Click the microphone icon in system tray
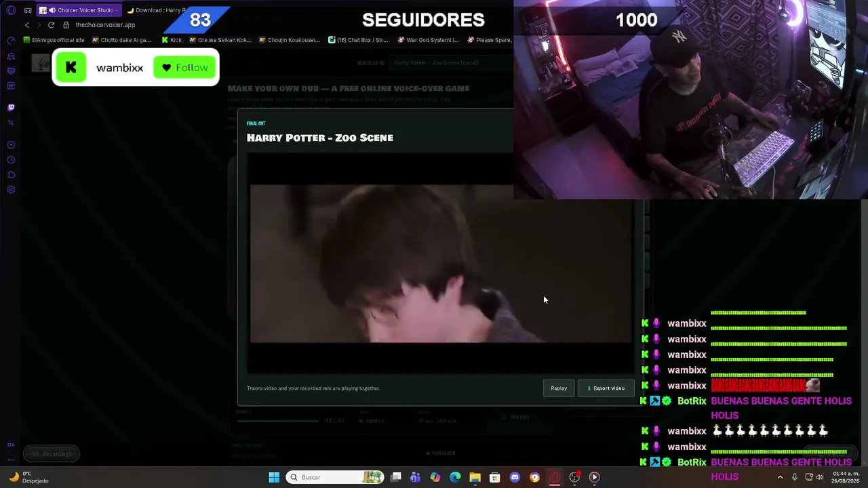Image resolution: width=868 pixels, height=488 pixels. tap(795, 477)
